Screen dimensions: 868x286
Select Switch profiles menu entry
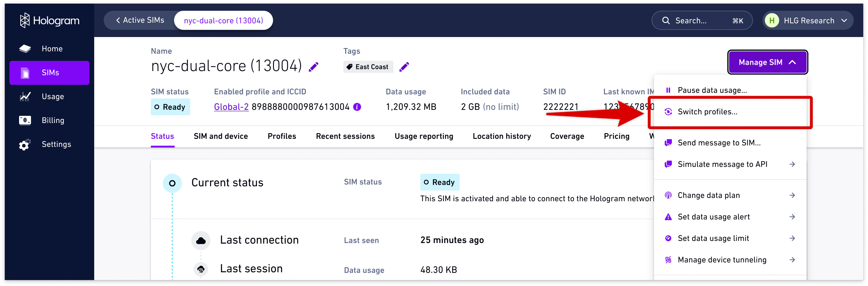tap(730, 112)
